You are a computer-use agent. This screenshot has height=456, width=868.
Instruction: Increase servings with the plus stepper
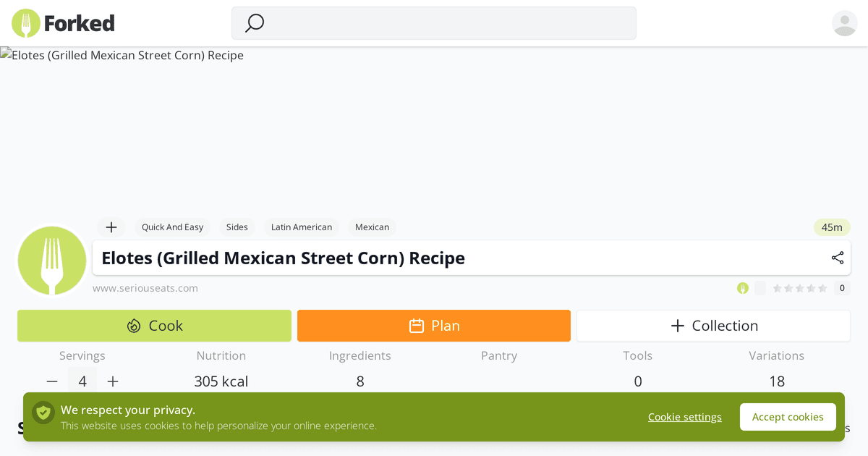click(112, 380)
